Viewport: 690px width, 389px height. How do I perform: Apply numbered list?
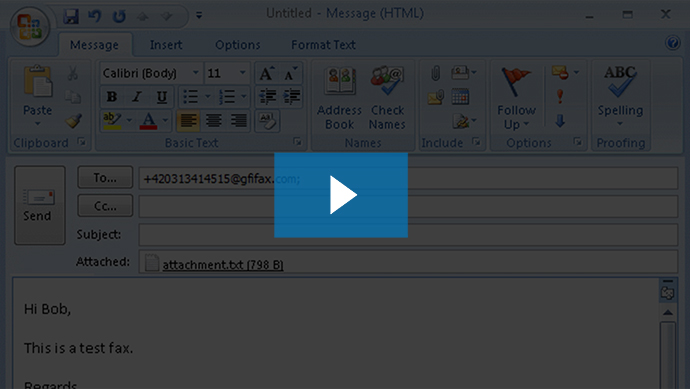[x=227, y=97]
